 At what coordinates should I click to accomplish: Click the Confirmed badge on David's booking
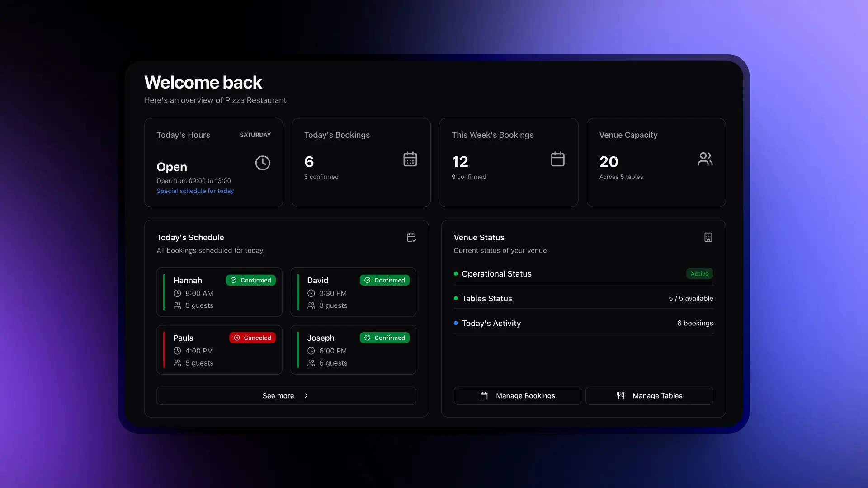point(385,280)
